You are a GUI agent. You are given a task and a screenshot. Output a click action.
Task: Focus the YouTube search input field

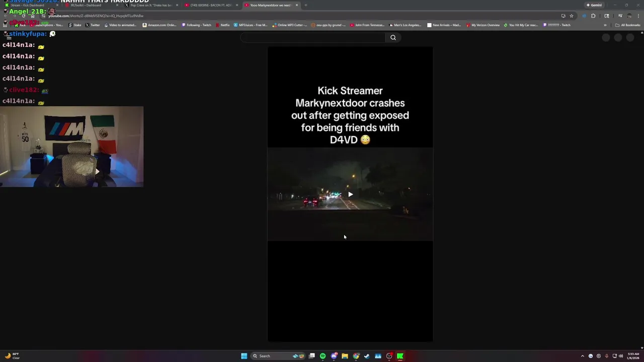313,37
